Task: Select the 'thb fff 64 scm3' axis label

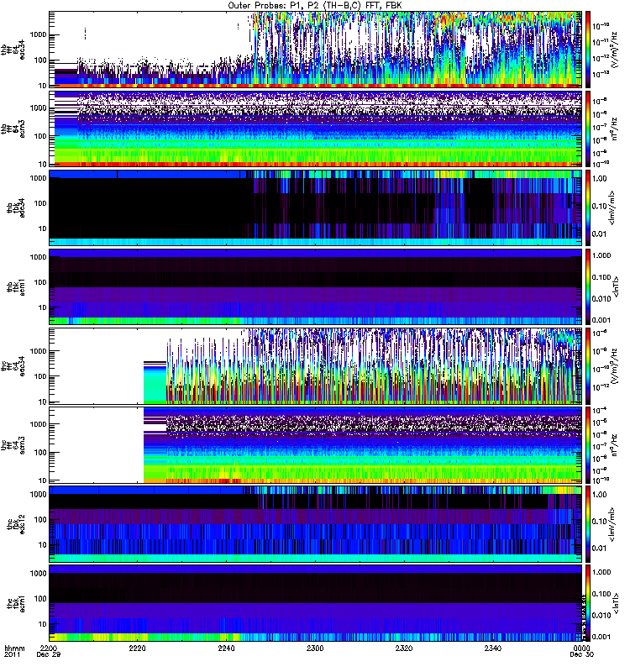Action: (x=13, y=129)
